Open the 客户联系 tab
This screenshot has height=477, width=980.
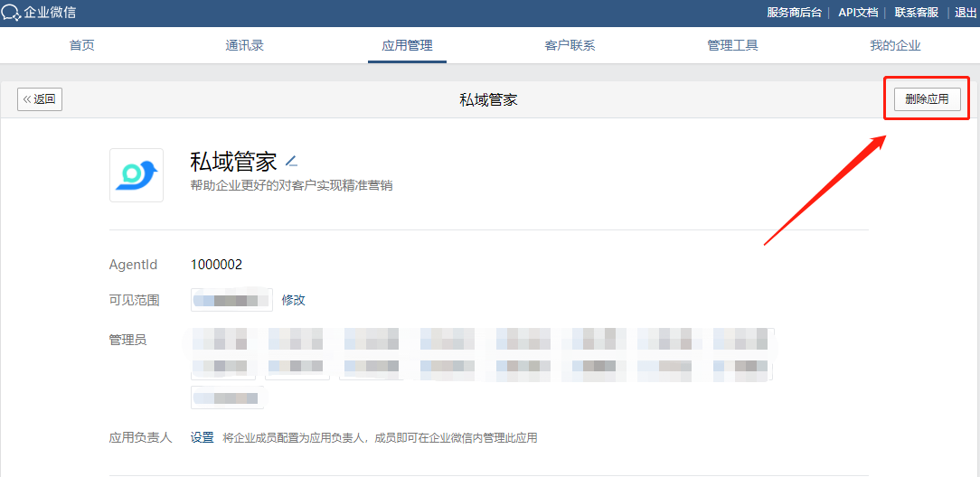[570, 46]
